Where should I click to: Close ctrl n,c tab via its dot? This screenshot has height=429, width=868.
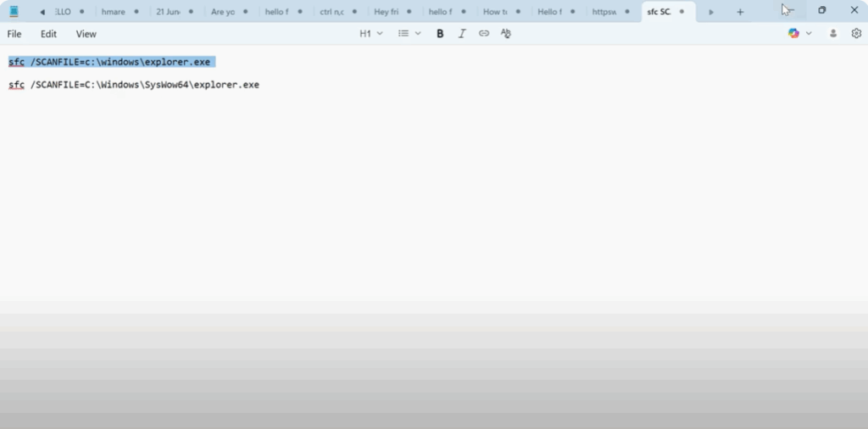pos(354,12)
